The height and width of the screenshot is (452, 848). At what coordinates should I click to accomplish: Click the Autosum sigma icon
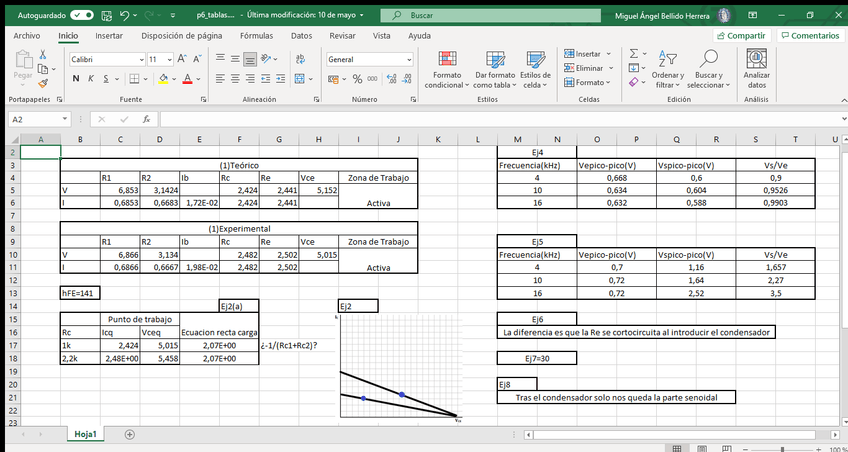[x=633, y=53]
